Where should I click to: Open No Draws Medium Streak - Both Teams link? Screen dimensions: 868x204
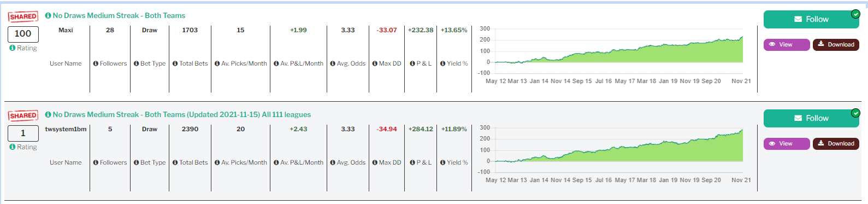click(119, 16)
